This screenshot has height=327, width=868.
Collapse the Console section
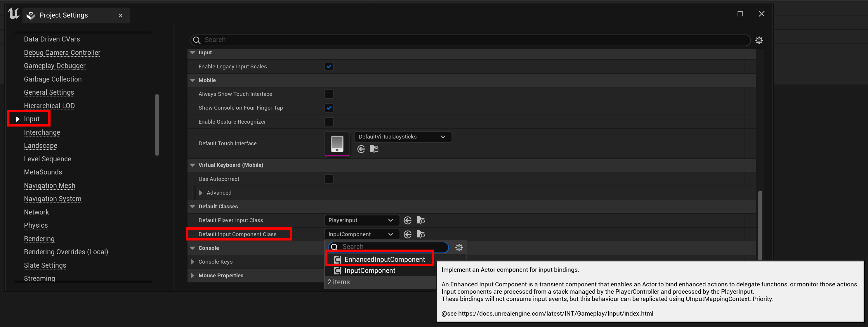[x=192, y=248]
